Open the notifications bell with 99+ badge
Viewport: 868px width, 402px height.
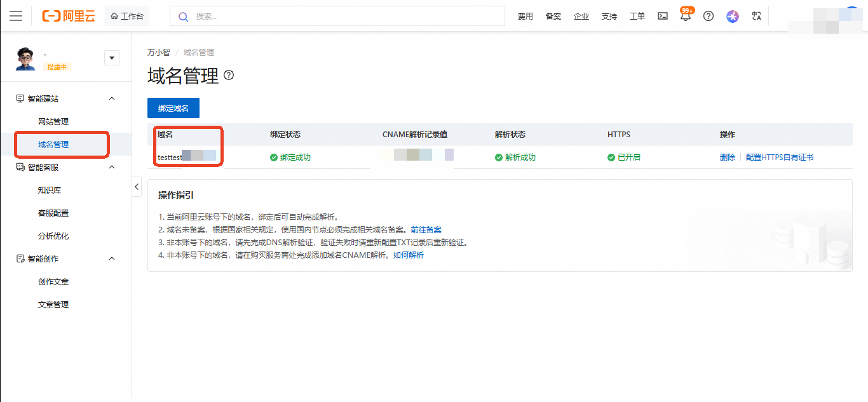tap(686, 15)
